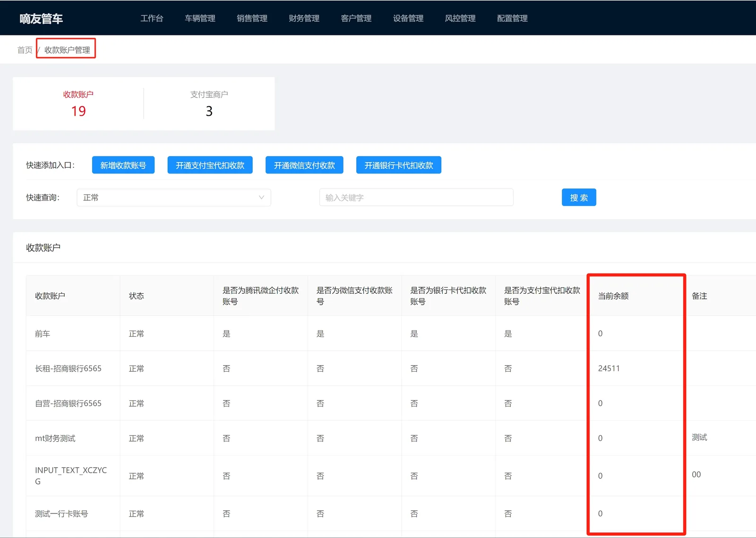Open the 车辆管理 menu

click(200, 18)
